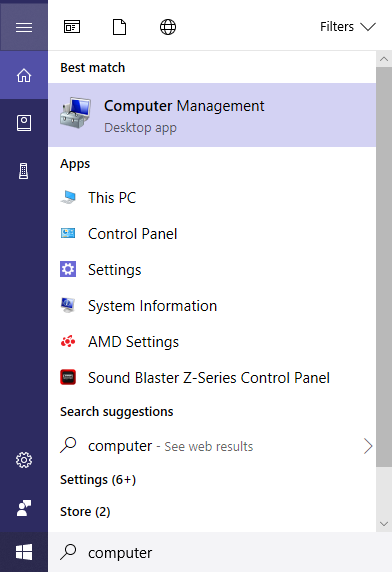
Task: Open the Filters dropdown
Action: click(348, 27)
